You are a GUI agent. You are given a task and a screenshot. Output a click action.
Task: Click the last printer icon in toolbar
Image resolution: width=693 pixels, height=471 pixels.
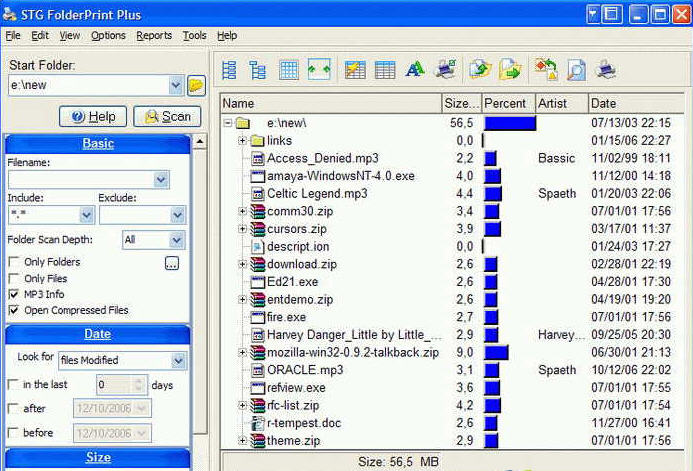pos(606,70)
